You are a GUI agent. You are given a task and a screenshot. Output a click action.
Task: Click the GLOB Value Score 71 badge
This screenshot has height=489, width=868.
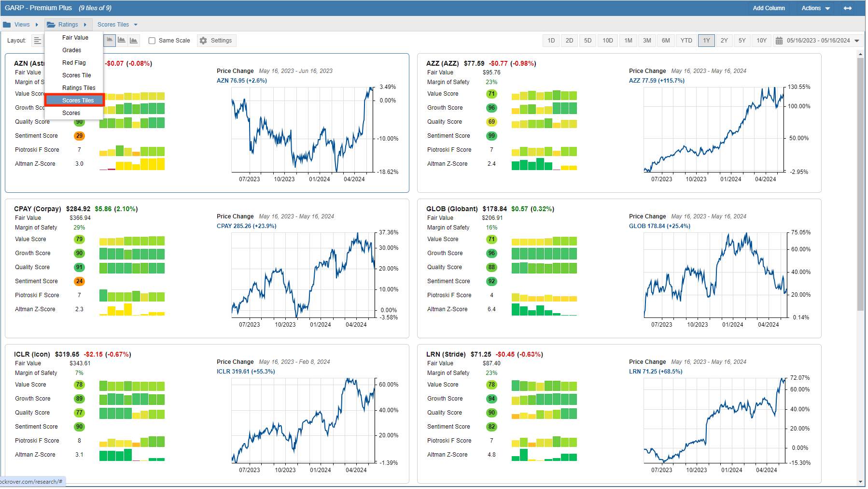(491, 239)
